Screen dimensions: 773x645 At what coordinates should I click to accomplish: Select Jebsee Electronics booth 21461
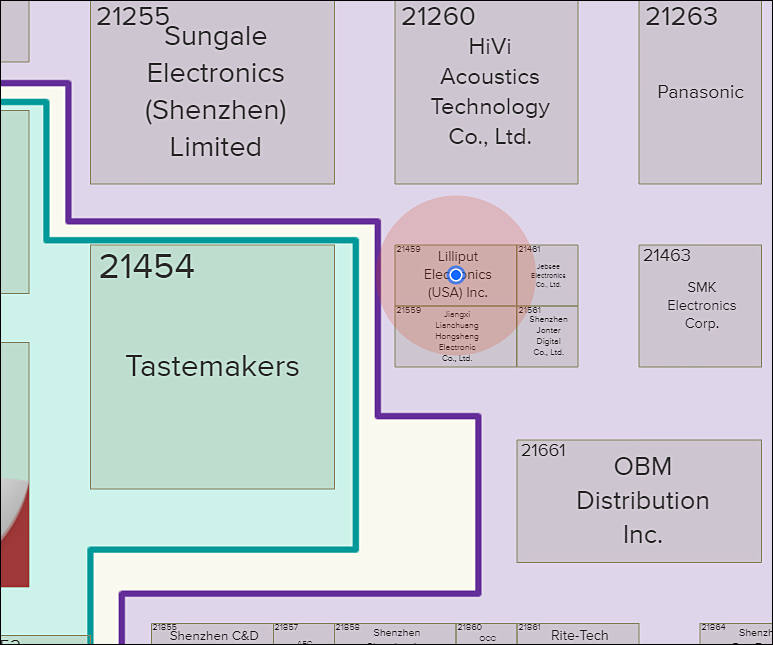click(547, 275)
